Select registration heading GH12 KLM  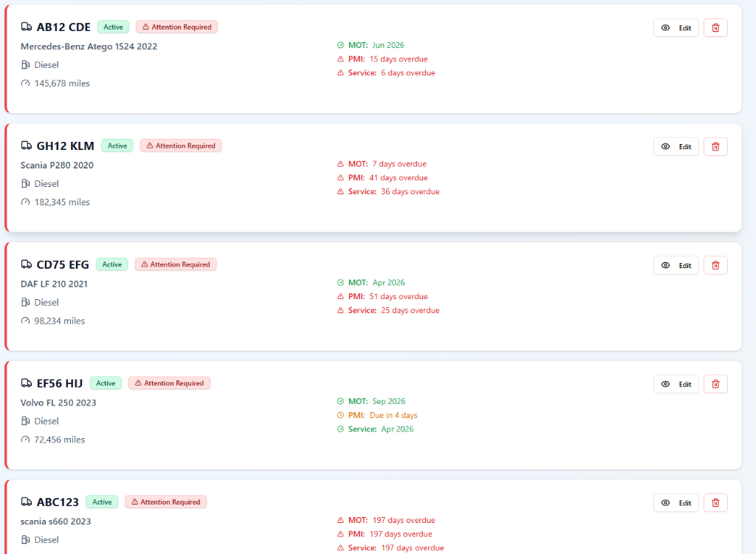click(66, 146)
